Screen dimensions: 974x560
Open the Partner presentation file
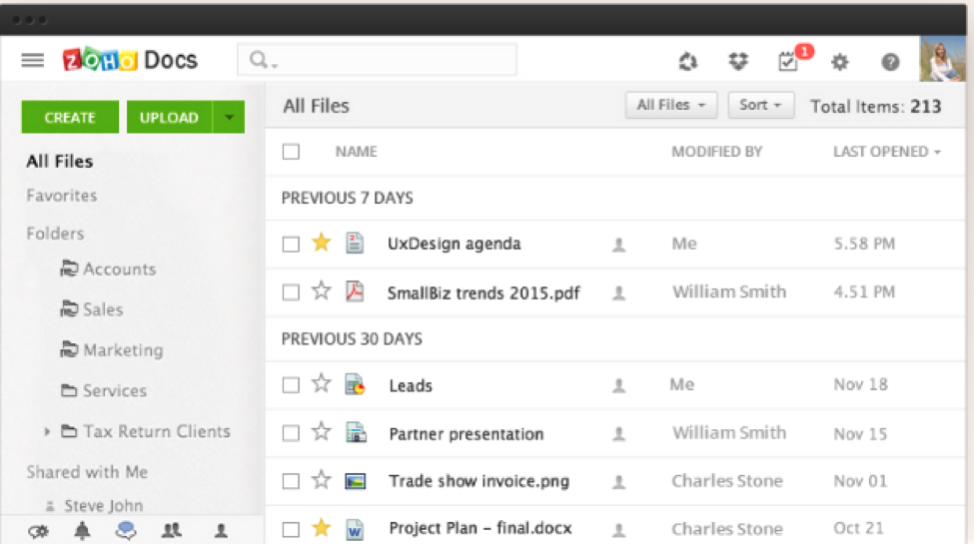[467, 434]
